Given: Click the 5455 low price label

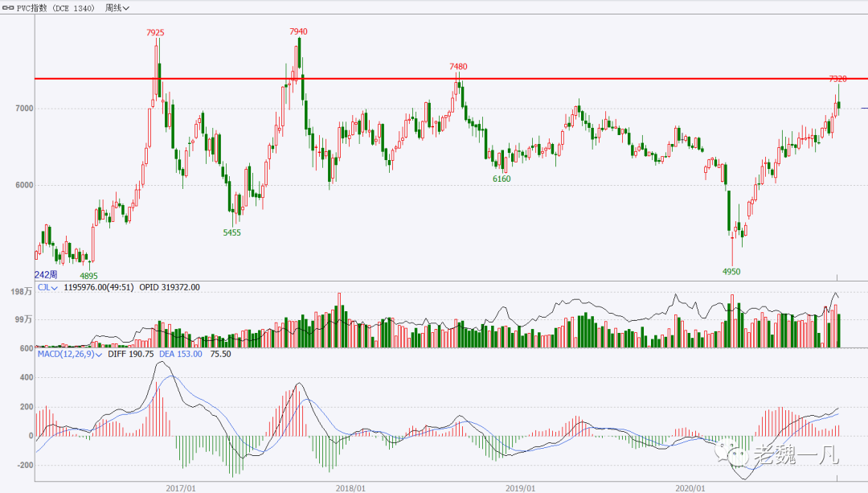Looking at the screenshot, I should pos(232,232).
